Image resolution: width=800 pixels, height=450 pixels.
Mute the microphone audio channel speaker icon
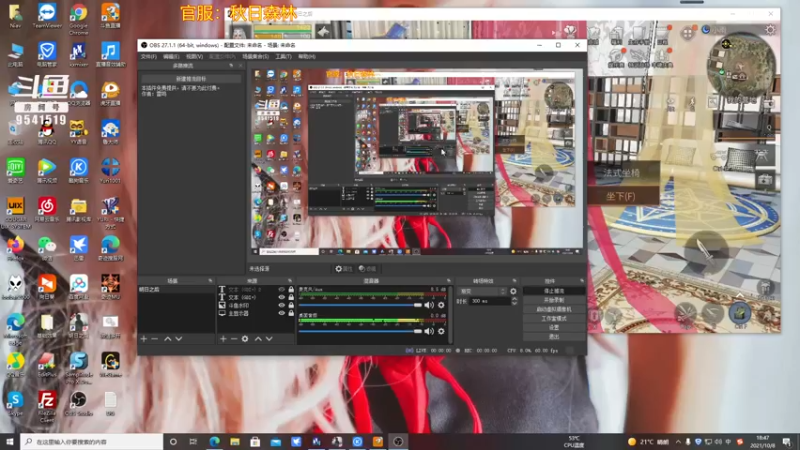click(x=429, y=305)
